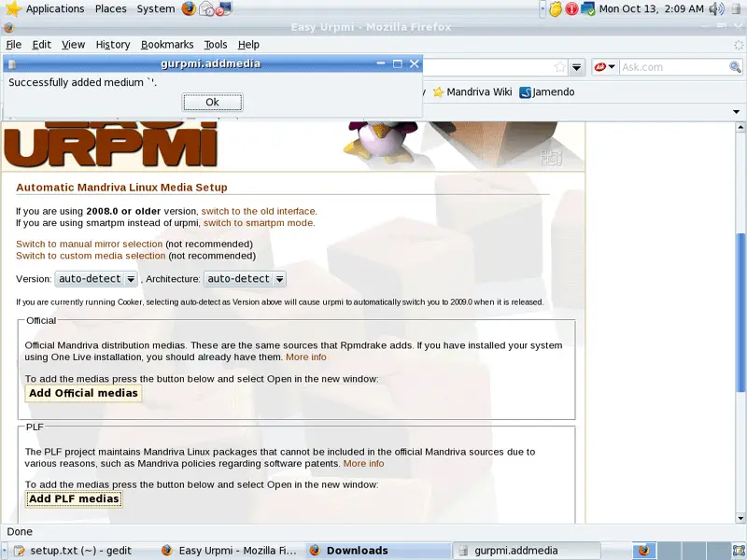Launch Firefox from the top panel icon
The width and height of the screenshot is (747, 560).
(x=189, y=8)
